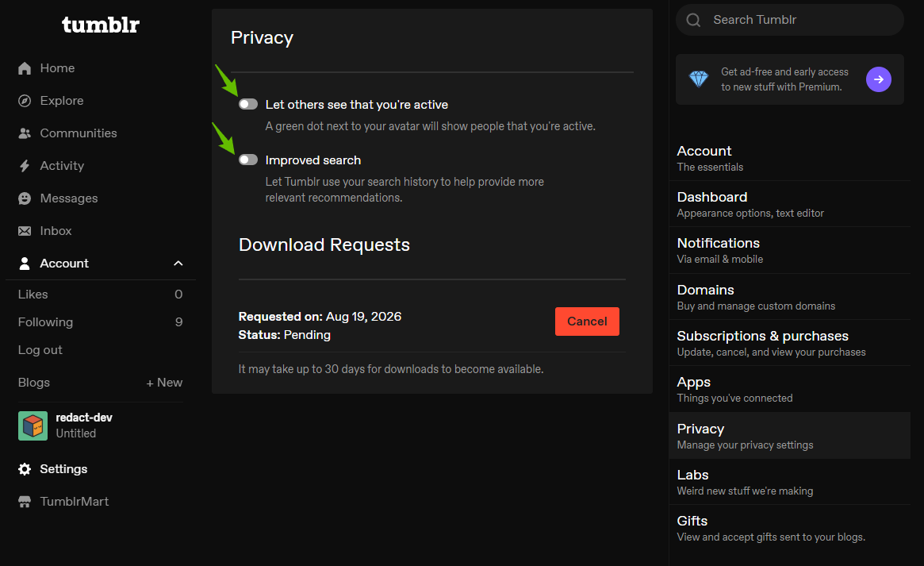Screen dimensions: 924x566
Task: Click the Messages smiley bubble icon
Action: (x=25, y=198)
